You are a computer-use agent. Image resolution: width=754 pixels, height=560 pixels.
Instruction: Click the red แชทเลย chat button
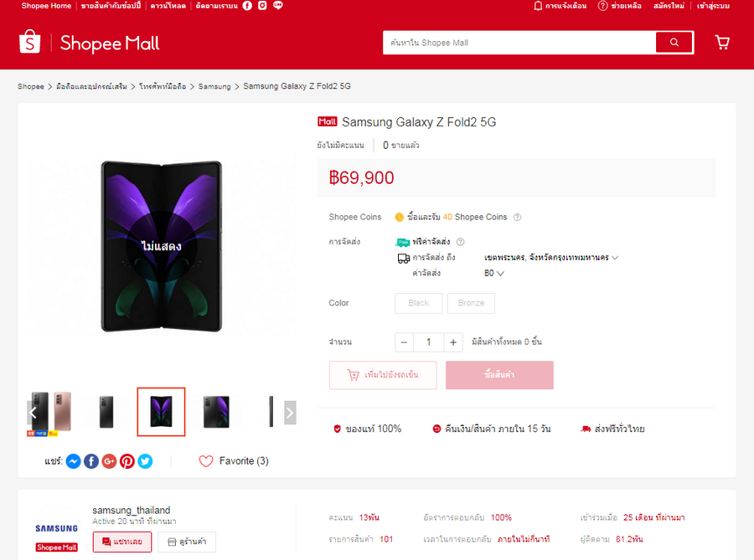point(122,542)
